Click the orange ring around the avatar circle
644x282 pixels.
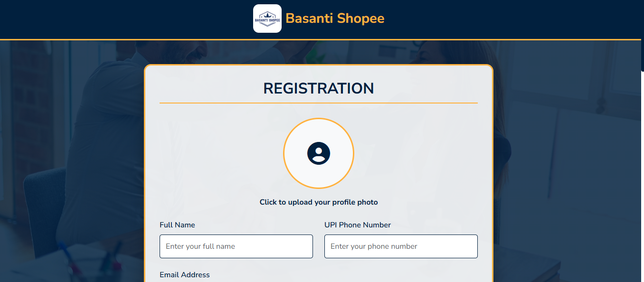[318, 120]
